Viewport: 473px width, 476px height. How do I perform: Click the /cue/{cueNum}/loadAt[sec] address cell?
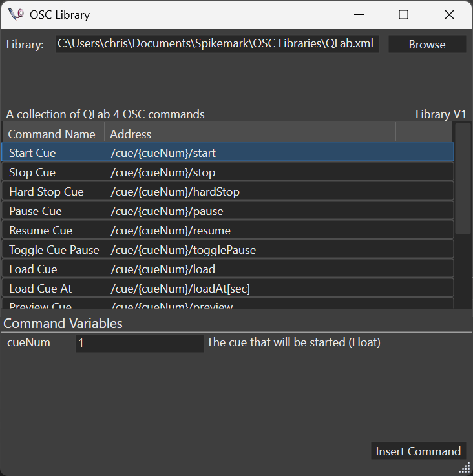coord(180,289)
